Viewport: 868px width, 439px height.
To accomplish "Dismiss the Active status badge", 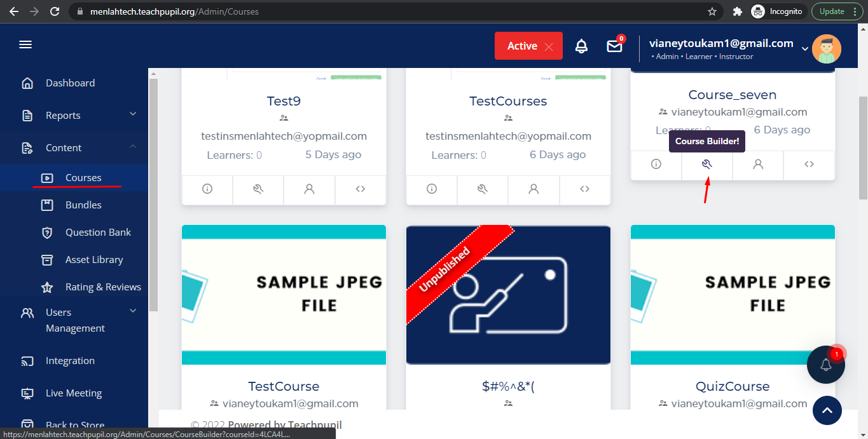I will 549,46.
